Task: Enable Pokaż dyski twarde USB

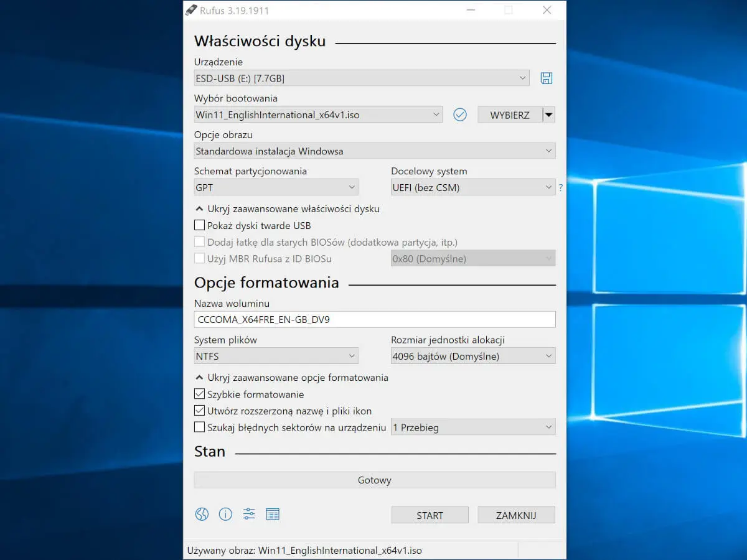Action: 199,225
